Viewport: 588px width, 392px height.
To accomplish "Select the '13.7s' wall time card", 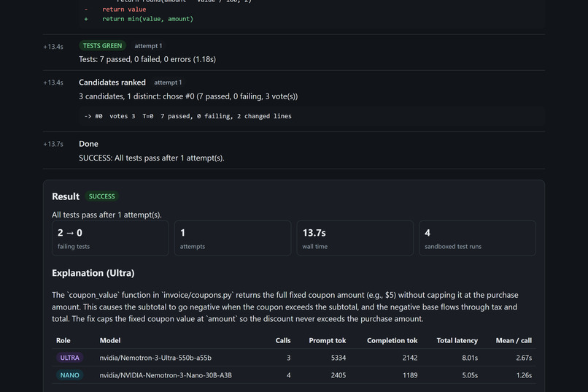I will pos(355,238).
